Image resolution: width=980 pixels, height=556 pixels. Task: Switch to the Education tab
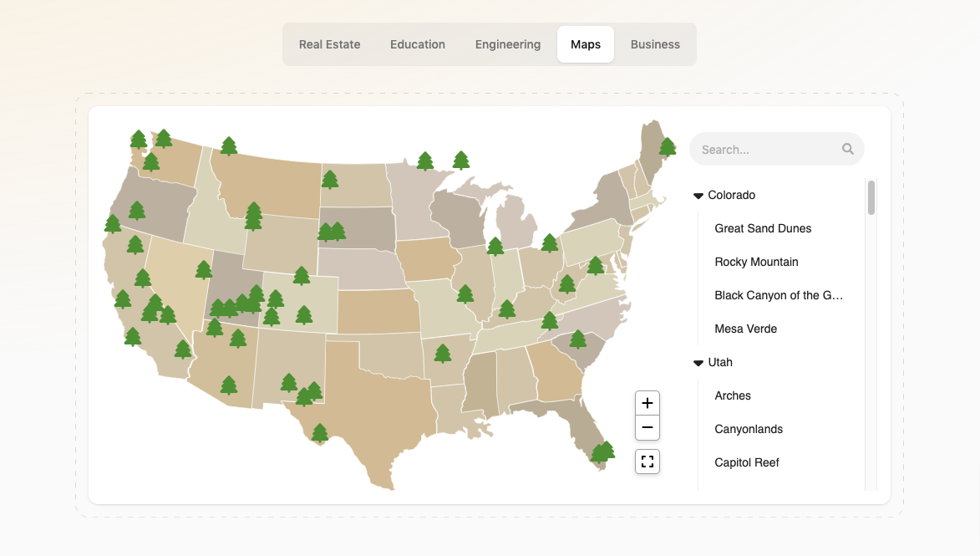(417, 44)
